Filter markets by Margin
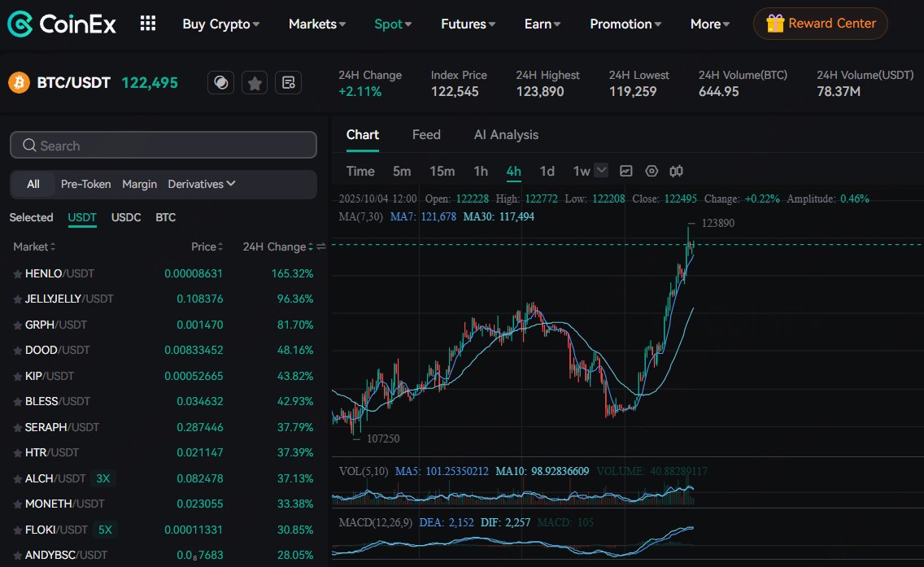This screenshot has width=924, height=567. pos(139,184)
